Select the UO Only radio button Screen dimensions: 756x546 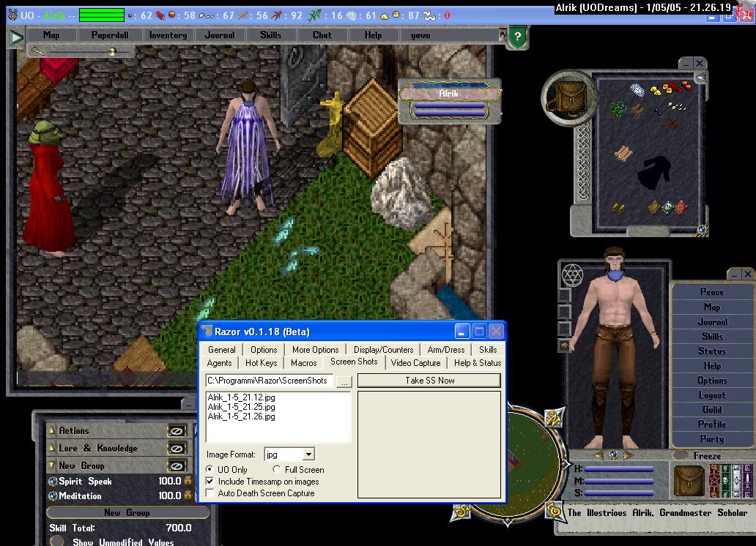(210, 469)
